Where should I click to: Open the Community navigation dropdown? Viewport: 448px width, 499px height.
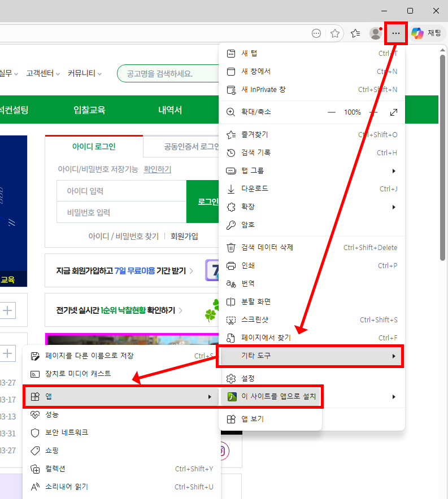84,73
